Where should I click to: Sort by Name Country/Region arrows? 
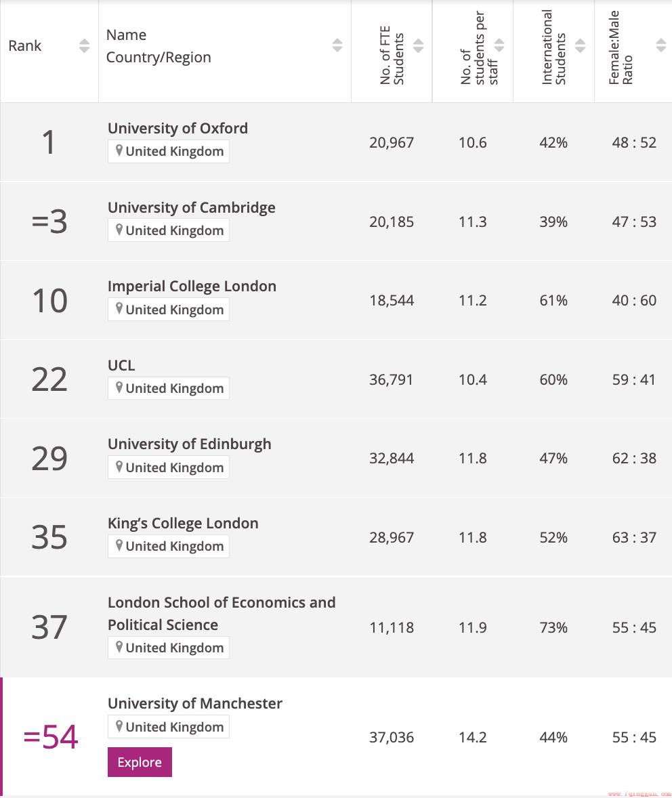(x=337, y=45)
